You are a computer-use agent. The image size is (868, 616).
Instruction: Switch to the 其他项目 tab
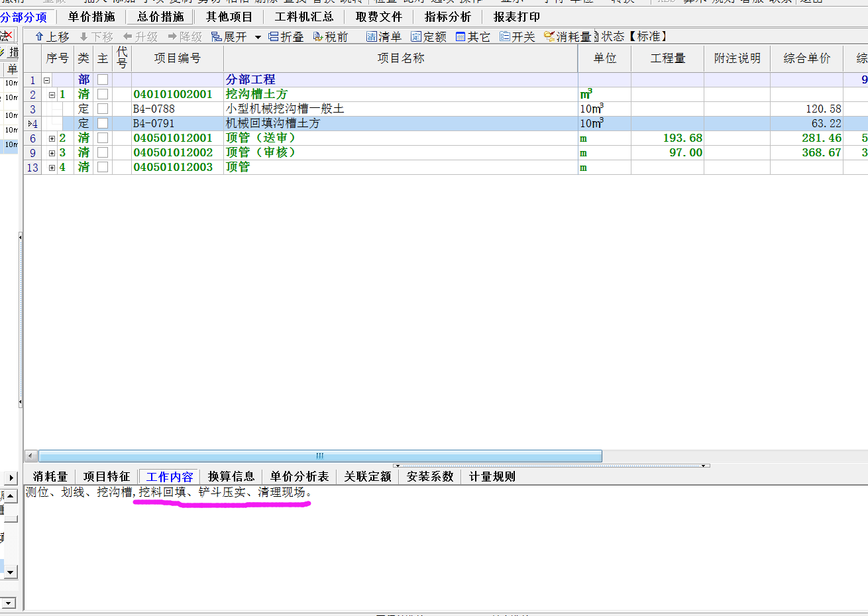coord(229,17)
